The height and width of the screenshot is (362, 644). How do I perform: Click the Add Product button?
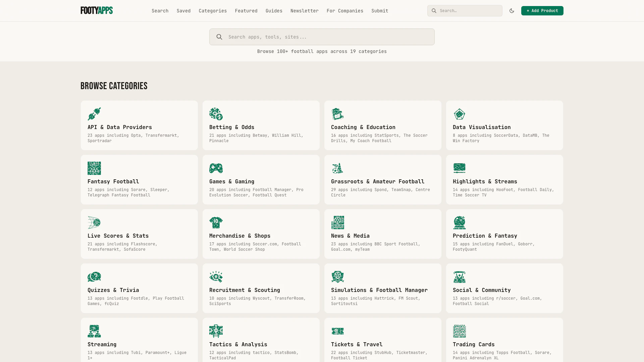(542, 11)
